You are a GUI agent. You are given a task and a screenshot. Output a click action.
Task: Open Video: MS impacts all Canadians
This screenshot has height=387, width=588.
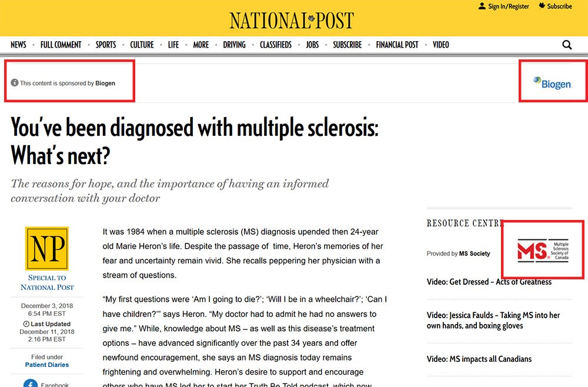pos(479,359)
